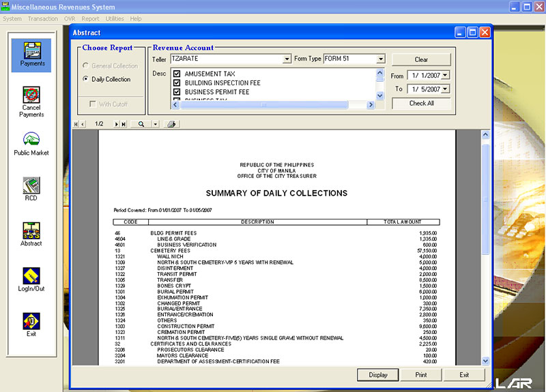Uncheck AMUSEMENT TAX checkbox
The width and height of the screenshot is (546, 392).
(177, 74)
